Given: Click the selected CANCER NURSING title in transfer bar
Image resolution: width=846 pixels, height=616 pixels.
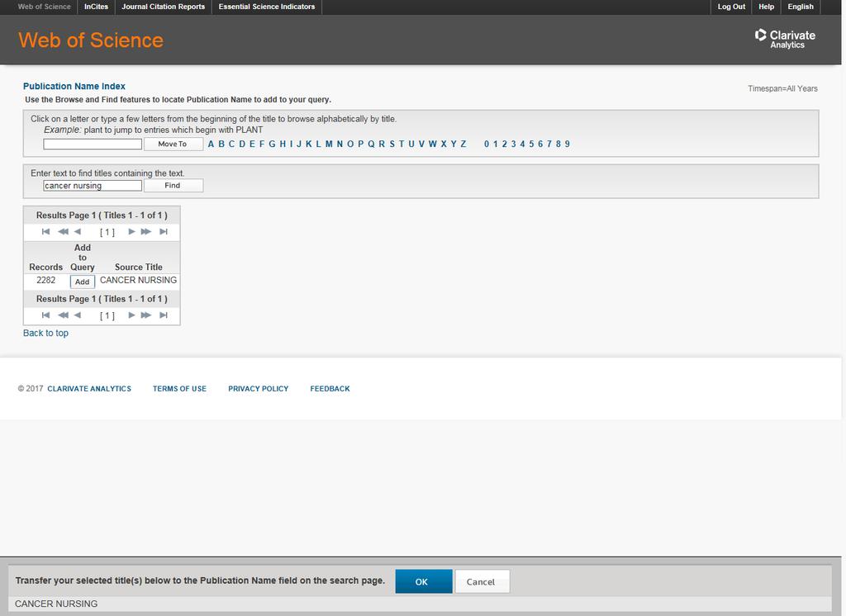Looking at the screenshot, I should [x=56, y=604].
